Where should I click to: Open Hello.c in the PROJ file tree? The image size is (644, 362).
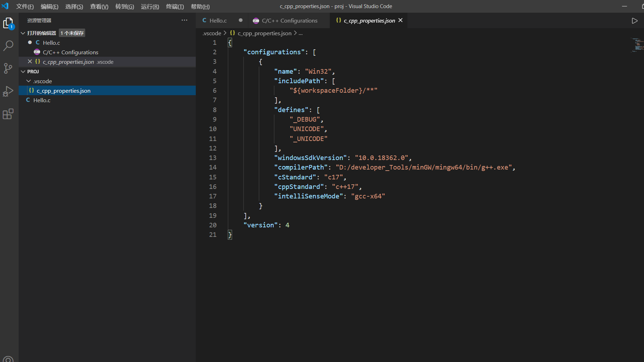(x=42, y=100)
